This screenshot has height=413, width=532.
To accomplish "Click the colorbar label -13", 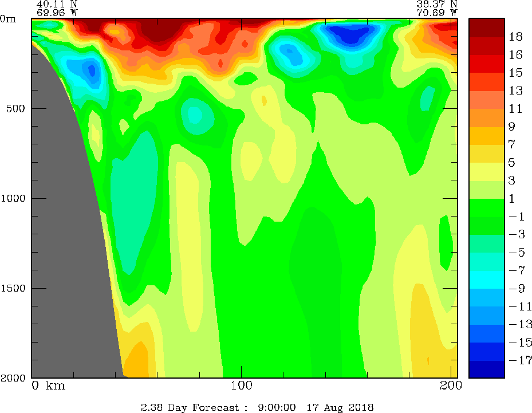I will point(520,324).
